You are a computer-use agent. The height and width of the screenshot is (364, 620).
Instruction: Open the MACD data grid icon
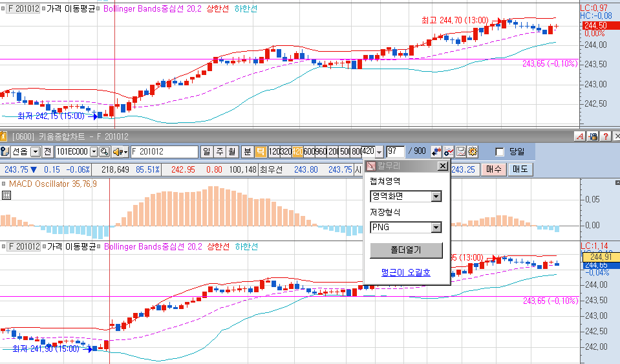pyautogui.click(x=6, y=195)
